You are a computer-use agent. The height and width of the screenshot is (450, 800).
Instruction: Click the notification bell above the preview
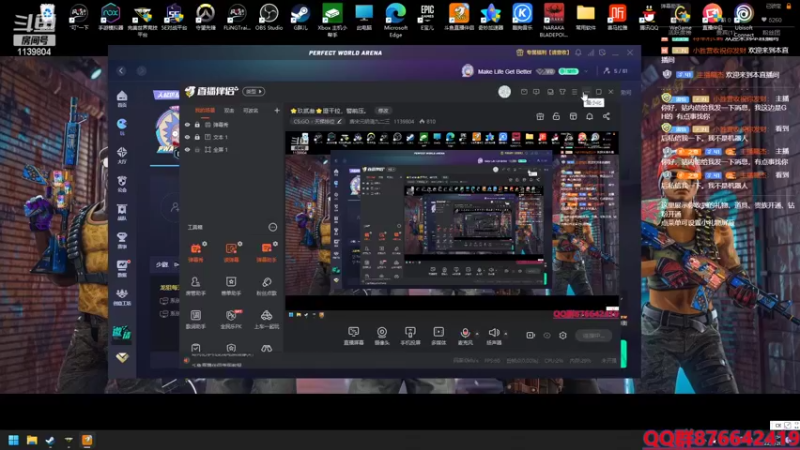click(x=590, y=116)
